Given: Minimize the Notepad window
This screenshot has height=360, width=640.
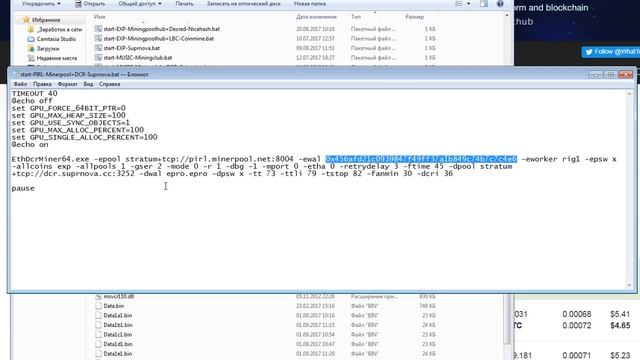Looking at the screenshot, I should (x=596, y=74).
